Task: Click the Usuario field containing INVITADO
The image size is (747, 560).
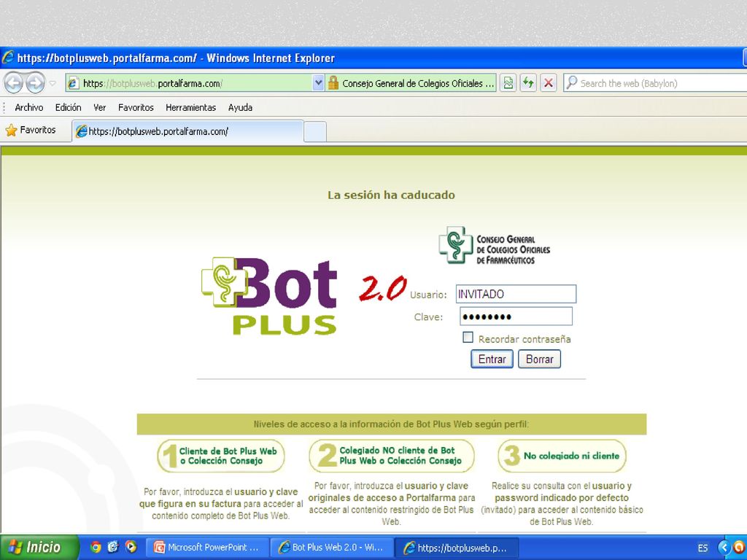Action: point(516,294)
